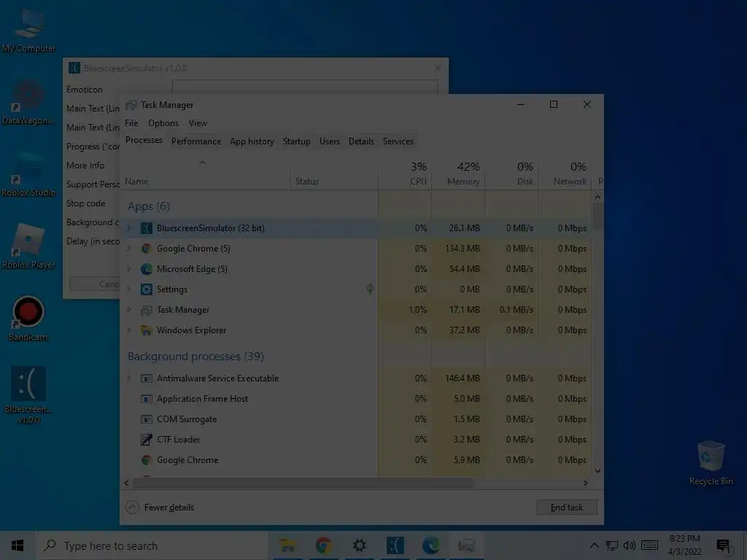Switch to the Startup tab
Screen dimensions: 747x560
[296, 141]
